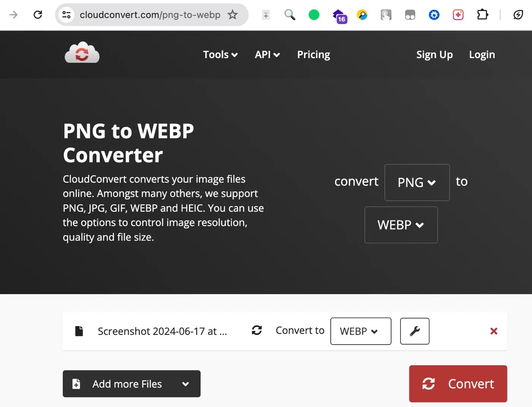Open the API menu
Screen dimensions: 532x407
point(268,54)
